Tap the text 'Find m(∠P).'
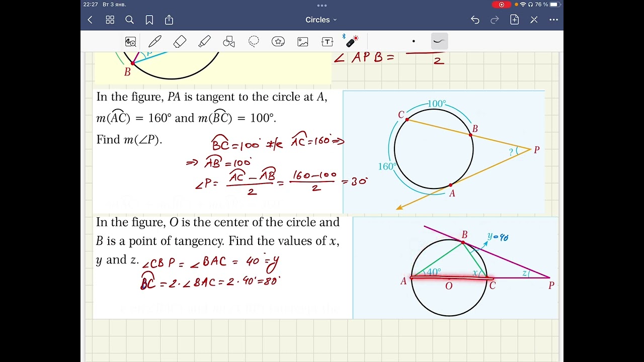The height and width of the screenshot is (362, 644). [129, 140]
